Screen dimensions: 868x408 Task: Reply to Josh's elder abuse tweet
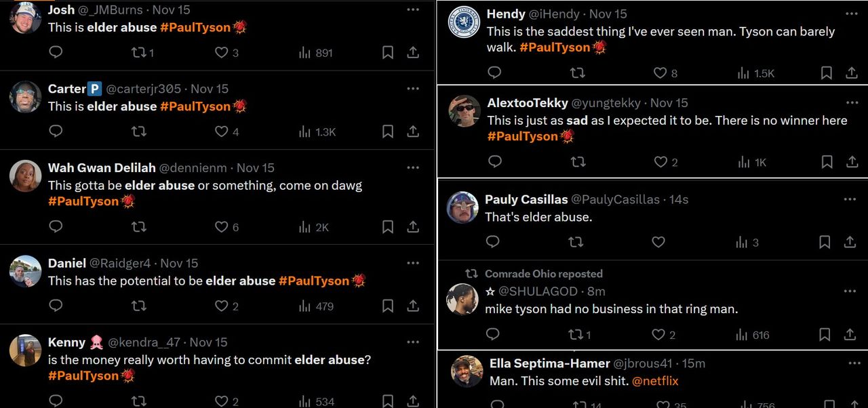56,52
